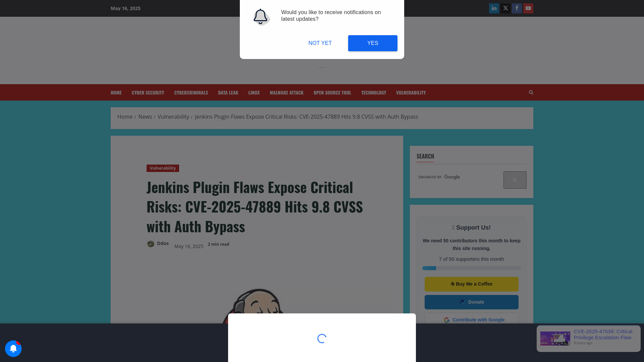Screen dimensions: 644x362
Task: Open the VULNERABILITY menu item
Action: [x=411, y=93]
